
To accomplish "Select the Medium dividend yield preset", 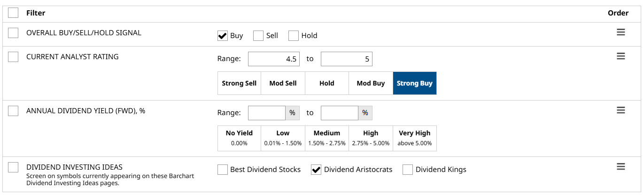I will 326,138.
